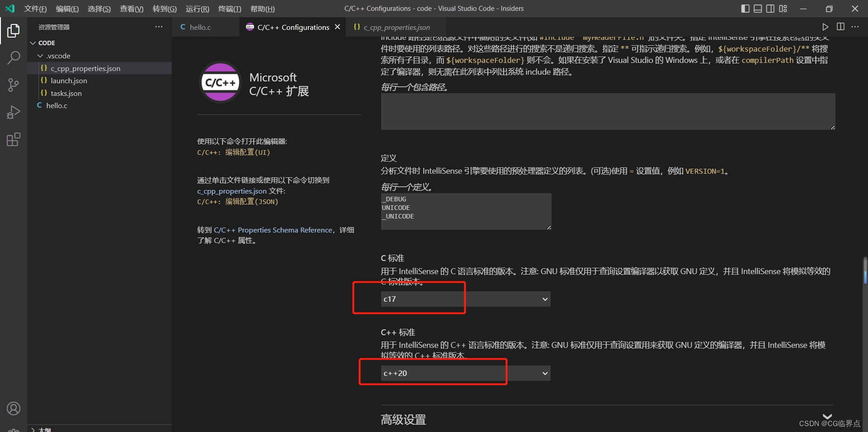Click the C 标准 heading
868x432 pixels.
click(x=392, y=258)
